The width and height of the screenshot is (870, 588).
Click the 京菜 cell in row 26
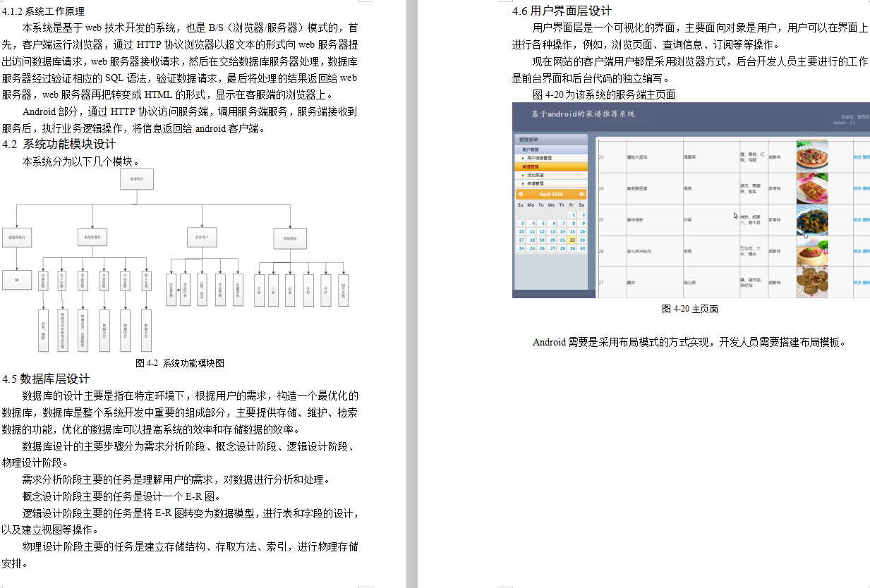[710, 251]
